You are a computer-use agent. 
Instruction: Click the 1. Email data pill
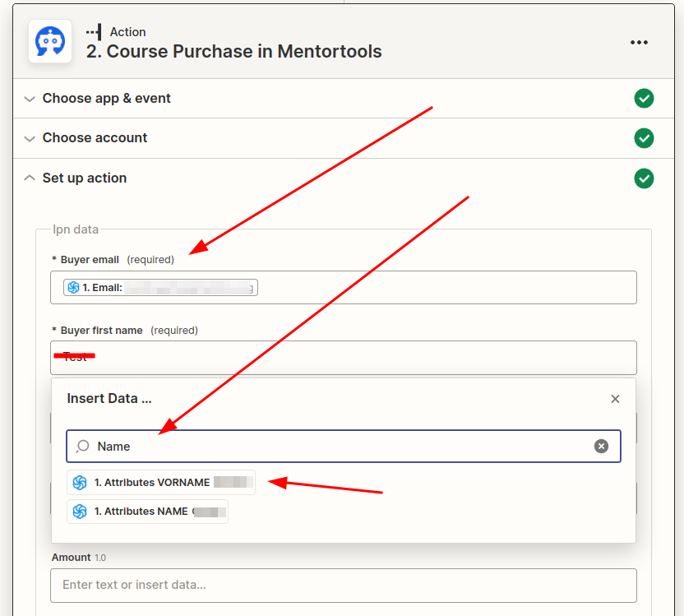pos(160,288)
